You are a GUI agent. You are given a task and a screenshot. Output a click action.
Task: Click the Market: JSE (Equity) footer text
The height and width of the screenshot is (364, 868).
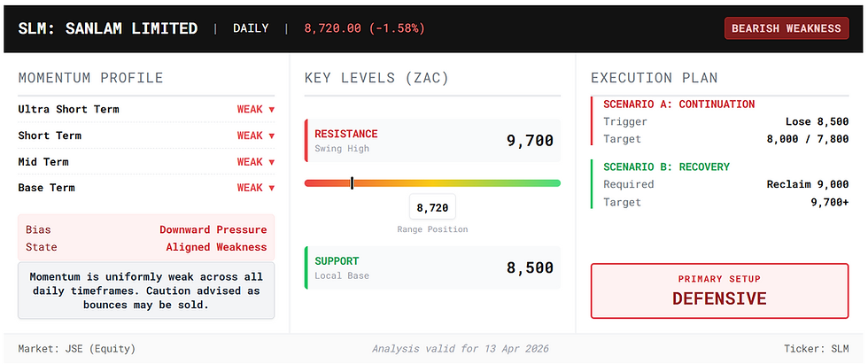(x=77, y=349)
